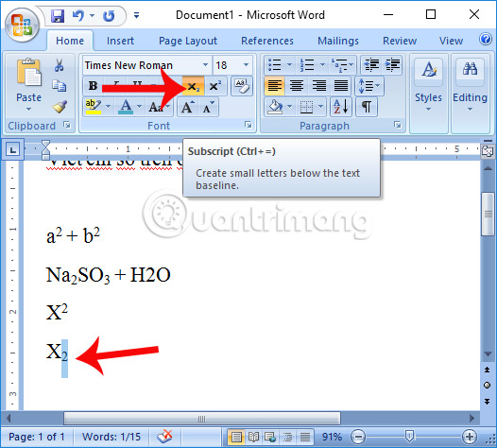Screen dimensions: 497x448
Task: Expand the Paste options arrow
Action: 29,109
